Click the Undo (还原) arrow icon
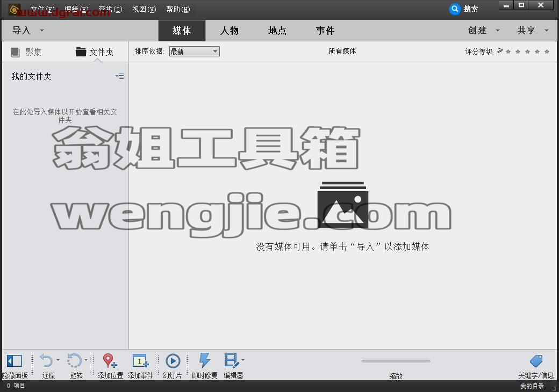The width and height of the screenshot is (559, 392). pyautogui.click(x=46, y=361)
